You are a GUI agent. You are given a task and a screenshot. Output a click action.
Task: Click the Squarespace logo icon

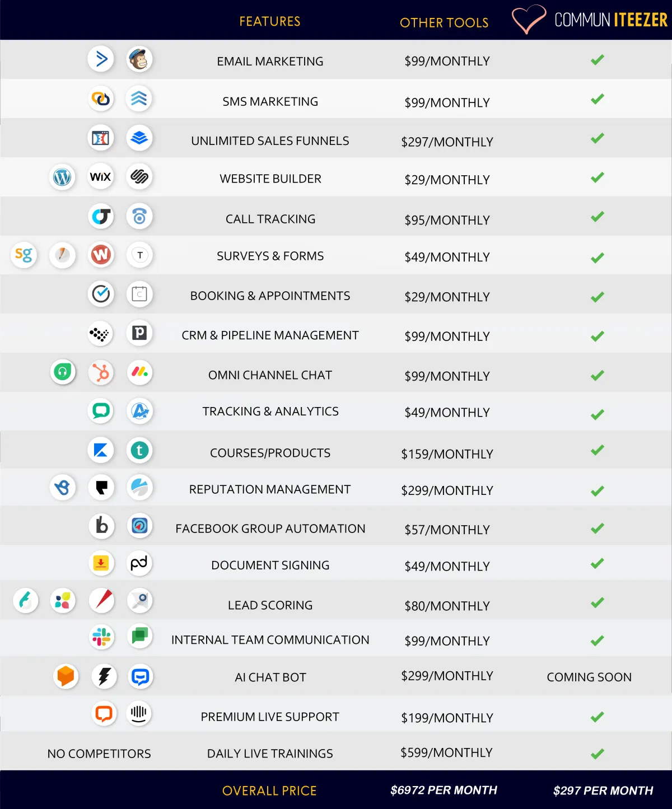(x=139, y=177)
